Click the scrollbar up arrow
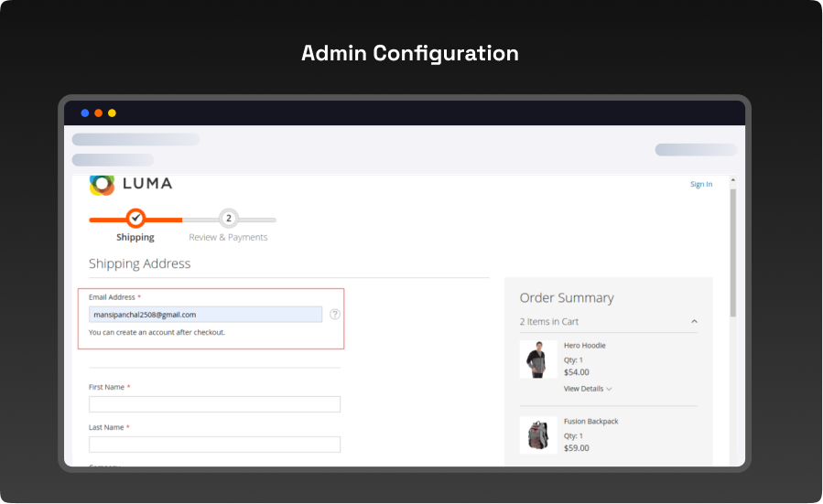Image resolution: width=823 pixels, height=504 pixels. (x=733, y=181)
